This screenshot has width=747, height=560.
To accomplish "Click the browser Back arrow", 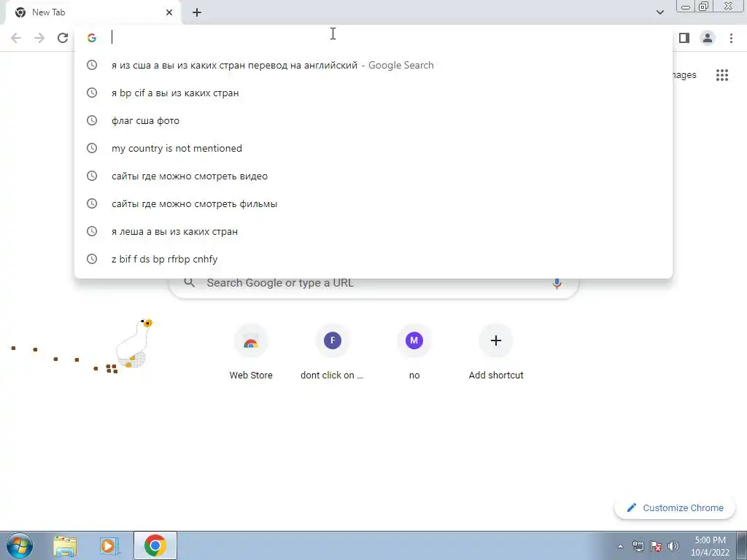I will 16,38.
